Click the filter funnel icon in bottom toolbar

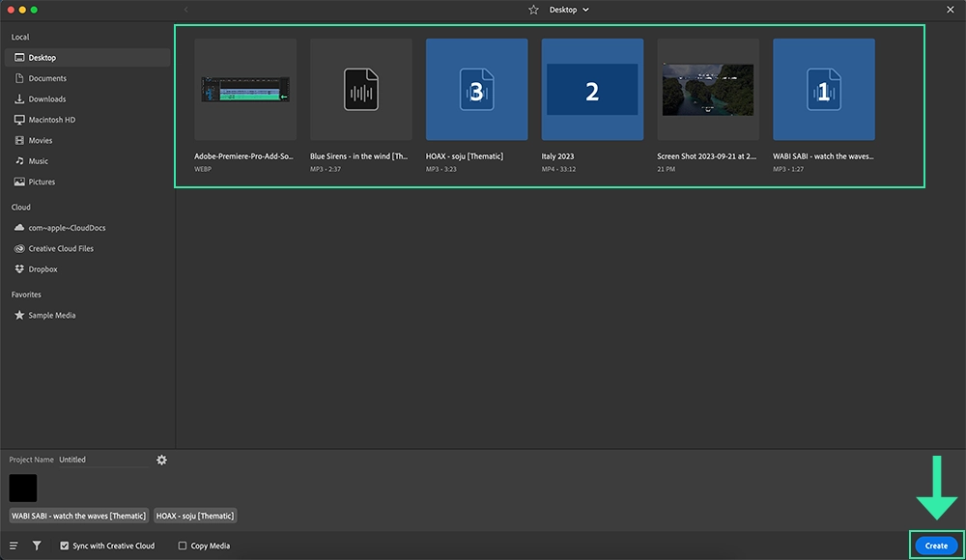pos(36,546)
